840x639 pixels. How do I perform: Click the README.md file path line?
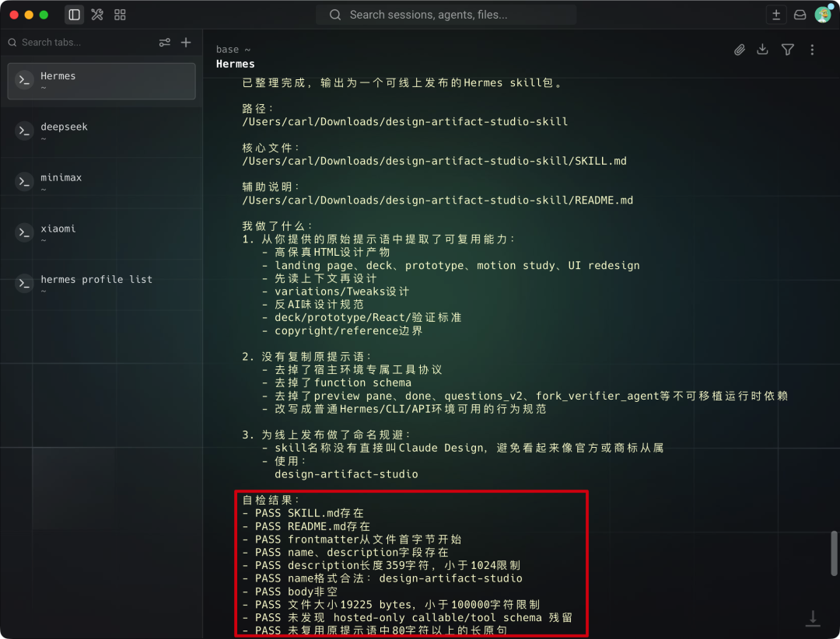[438, 201]
